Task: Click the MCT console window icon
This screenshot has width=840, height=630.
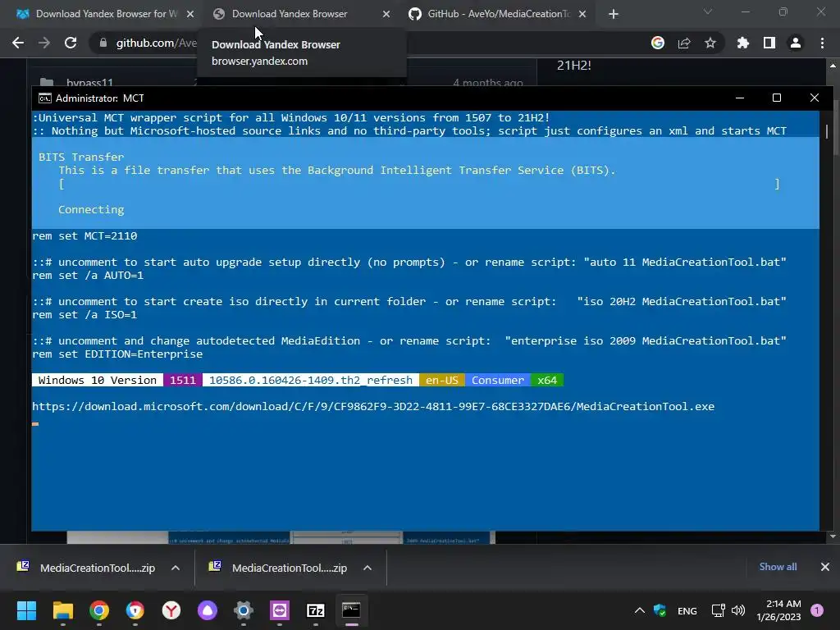Action: click(x=45, y=98)
